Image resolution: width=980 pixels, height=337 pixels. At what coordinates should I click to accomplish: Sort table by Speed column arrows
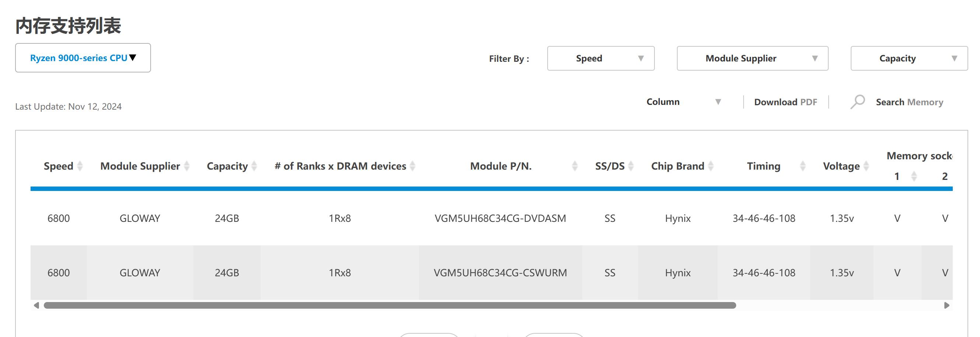tap(80, 166)
